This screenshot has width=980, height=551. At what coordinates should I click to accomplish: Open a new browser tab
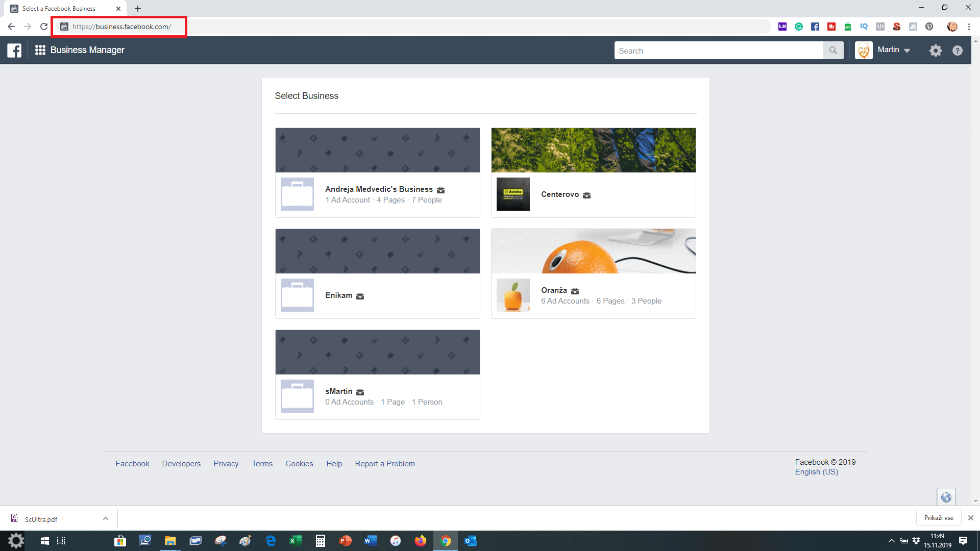click(x=138, y=9)
